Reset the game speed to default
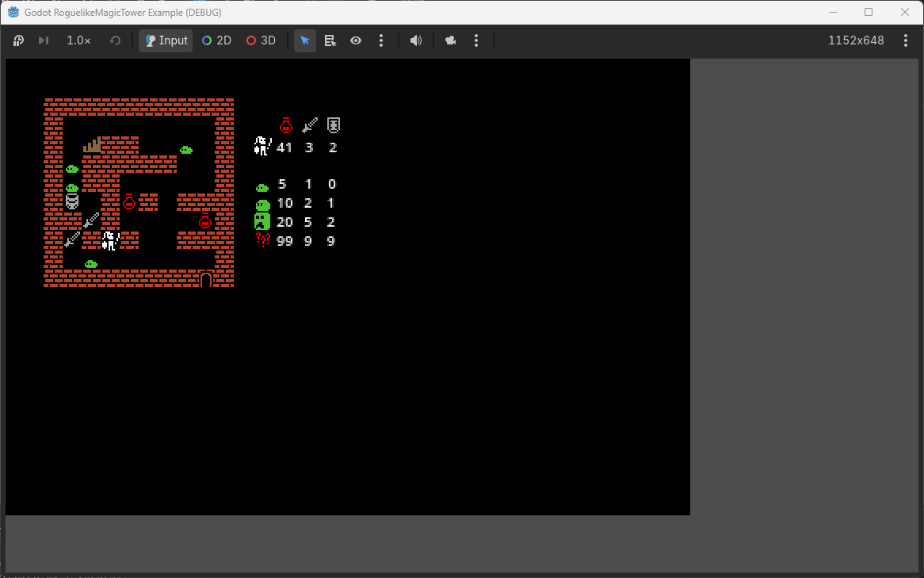This screenshot has width=924, height=578. click(115, 40)
